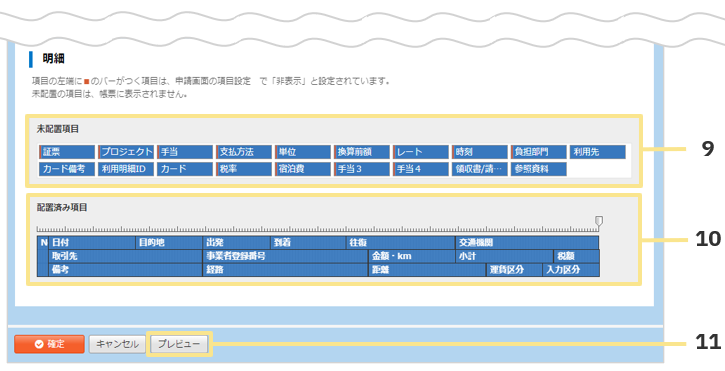The height and width of the screenshot is (371, 725).
Task: Click the 領収書/請… unplaced item
Action: pyautogui.click(x=480, y=169)
